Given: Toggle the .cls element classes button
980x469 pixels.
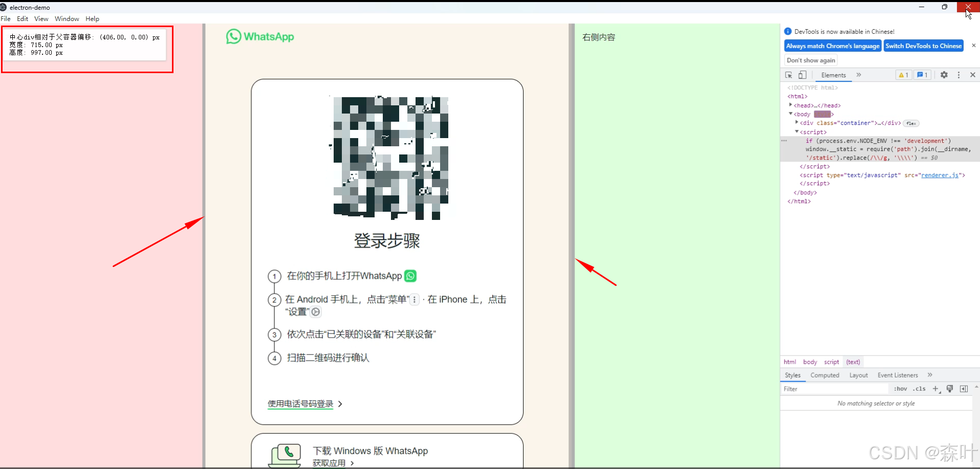Looking at the screenshot, I should 920,389.
